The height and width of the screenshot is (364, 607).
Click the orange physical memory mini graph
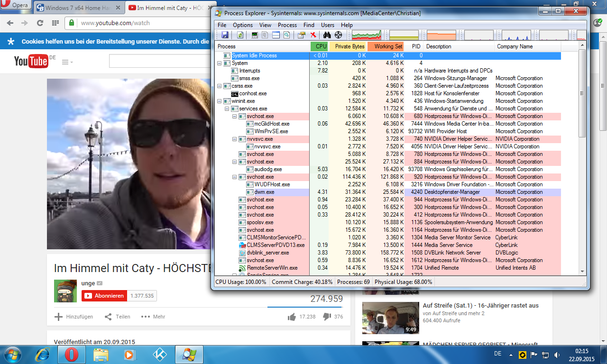(441, 35)
